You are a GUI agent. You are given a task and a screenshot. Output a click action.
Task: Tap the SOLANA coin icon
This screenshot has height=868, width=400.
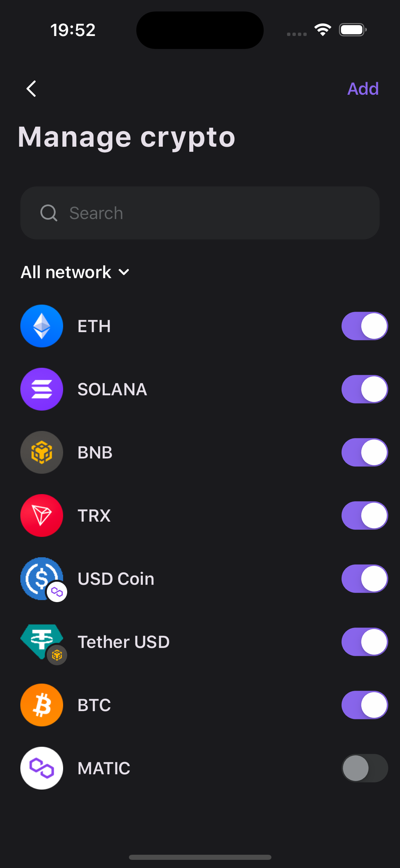[x=42, y=389]
